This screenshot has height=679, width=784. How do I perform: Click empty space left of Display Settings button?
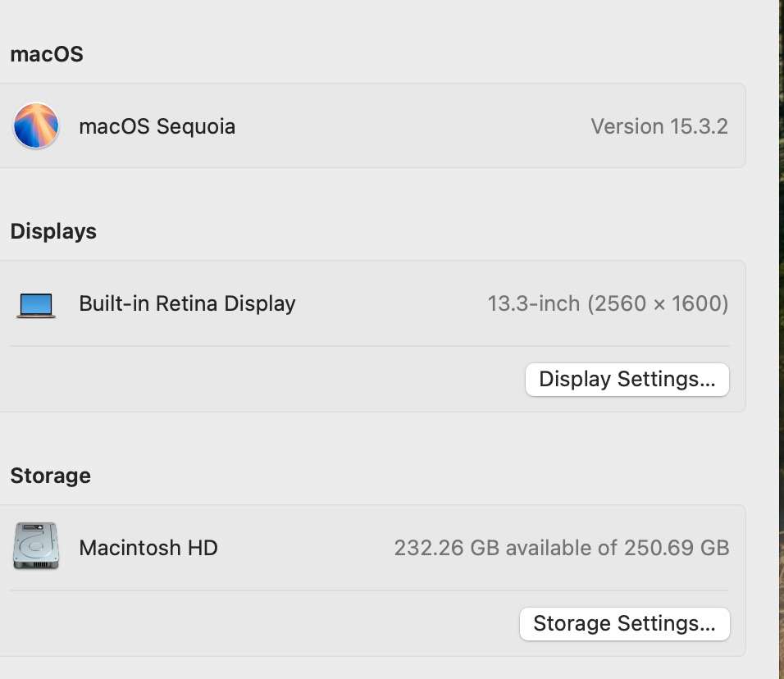(x=262, y=379)
